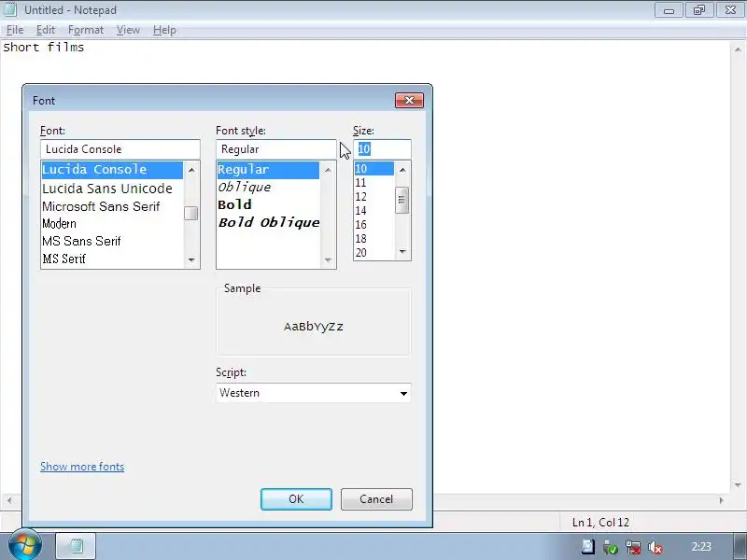Click the font list scrollbar thumb
This screenshot has height=560, width=747.
191,214
